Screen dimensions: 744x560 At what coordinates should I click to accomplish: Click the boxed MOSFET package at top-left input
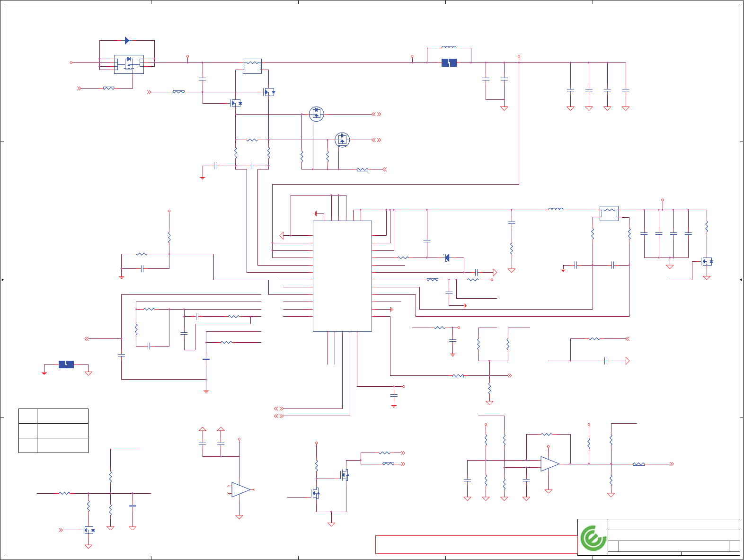coord(129,64)
